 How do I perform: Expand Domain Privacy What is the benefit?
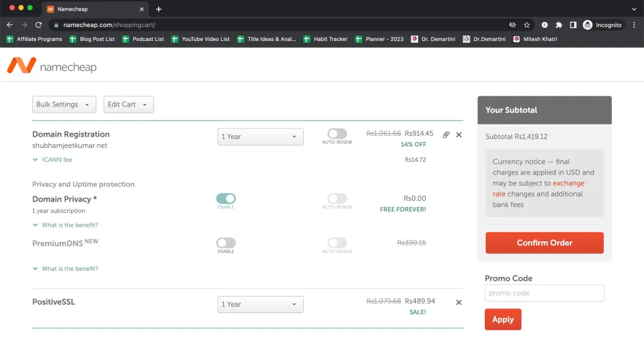click(x=65, y=225)
